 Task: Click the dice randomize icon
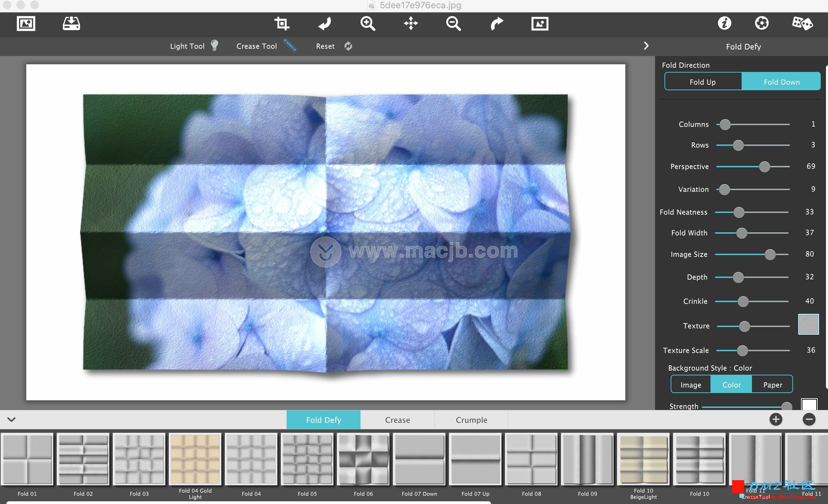click(802, 24)
